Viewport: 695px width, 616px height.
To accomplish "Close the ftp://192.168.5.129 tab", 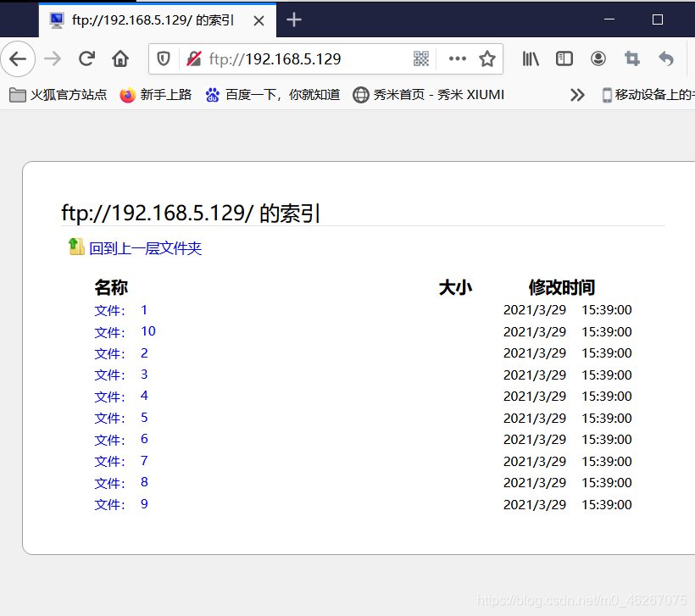I will click(259, 20).
